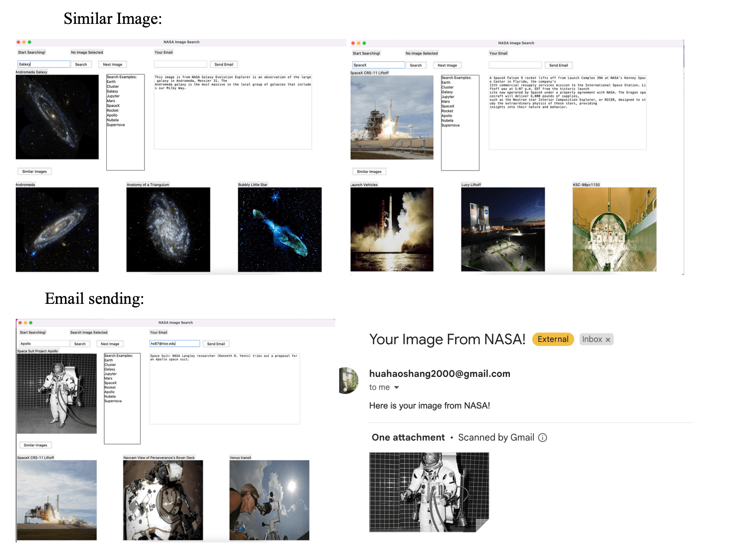729x560 pixels.
Task: Select the Navcam View of Perseverance's Rover Deck thumbnail
Action: pyautogui.click(x=163, y=500)
